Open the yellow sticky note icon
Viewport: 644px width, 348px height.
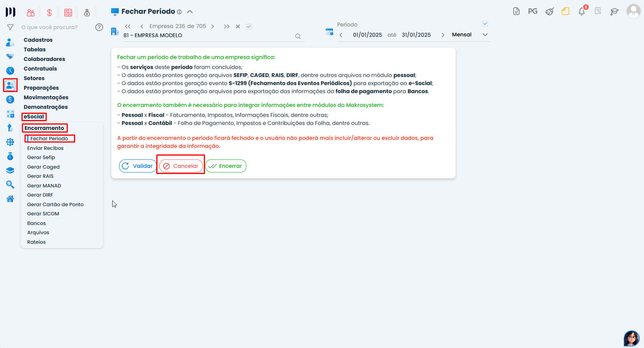coord(565,11)
